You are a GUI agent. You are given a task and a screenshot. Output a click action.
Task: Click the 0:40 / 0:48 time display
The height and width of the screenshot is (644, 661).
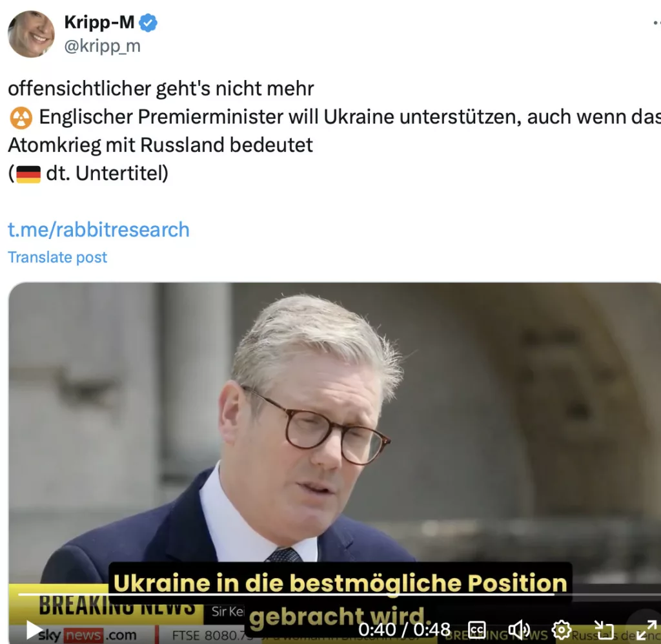pos(404,630)
